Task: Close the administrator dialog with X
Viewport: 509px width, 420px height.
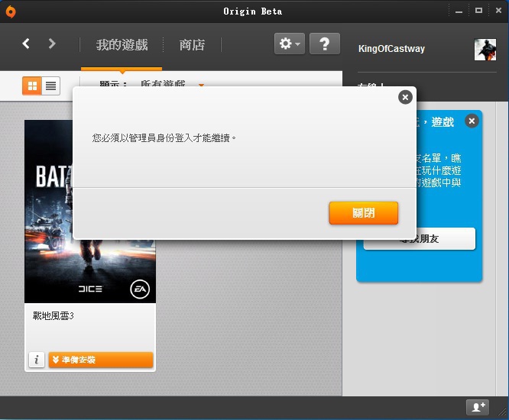Action: pyautogui.click(x=405, y=97)
